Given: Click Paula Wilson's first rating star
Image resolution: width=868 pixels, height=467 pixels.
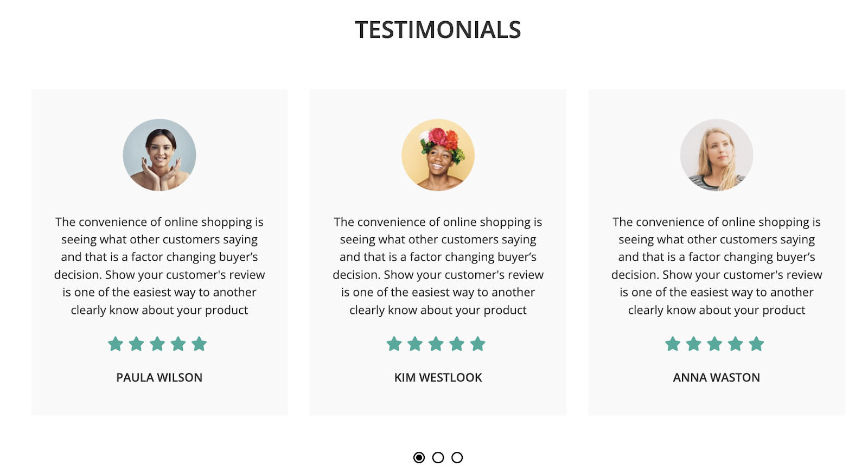Looking at the screenshot, I should click(116, 344).
